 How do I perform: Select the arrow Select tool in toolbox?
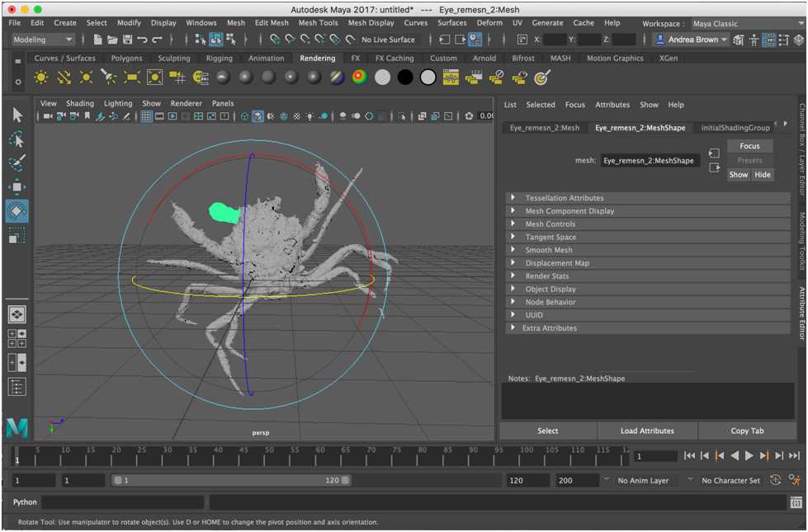tap(17, 115)
